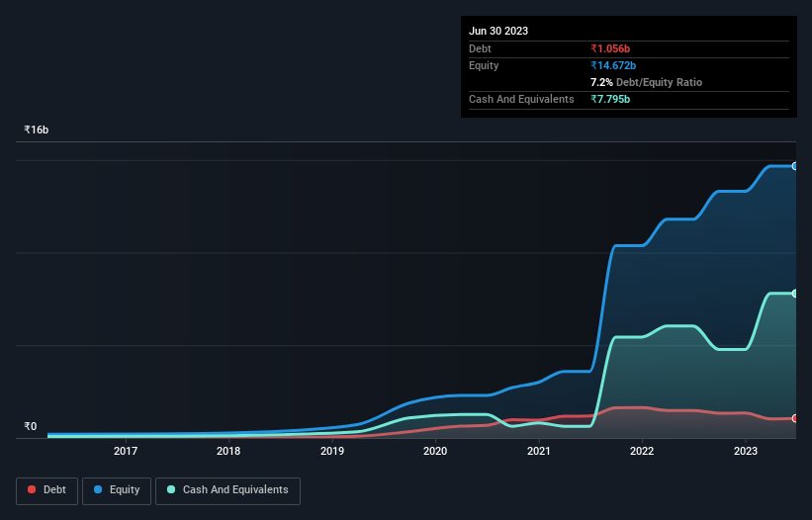Click the 7.2% Debt/Equity Ratio text

tap(646, 82)
